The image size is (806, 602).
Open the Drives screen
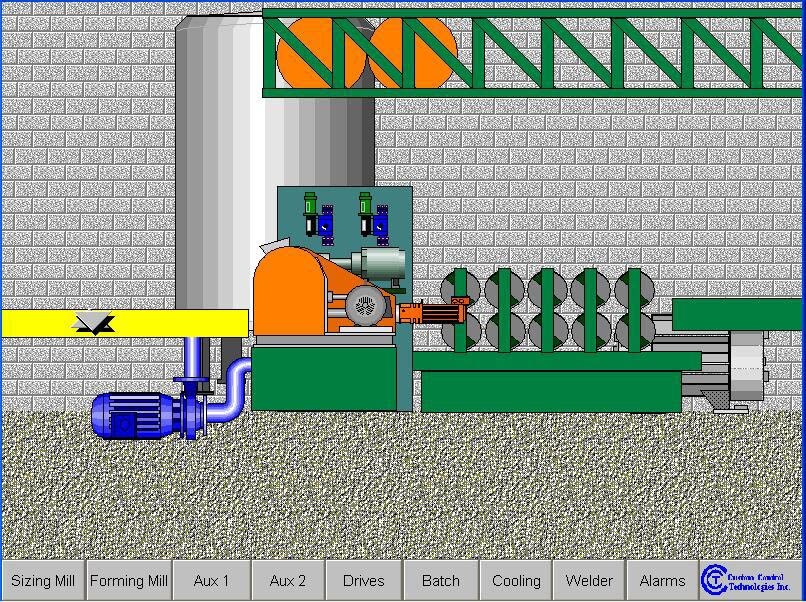[x=363, y=580]
